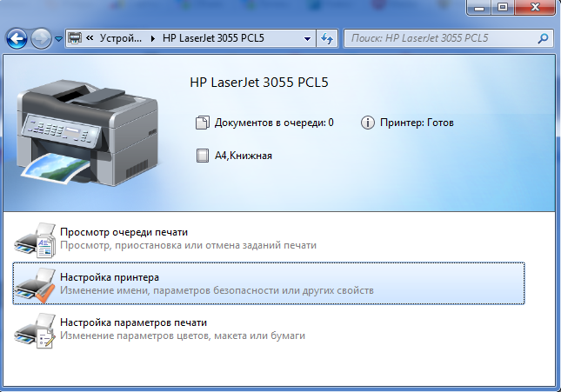
Task: Close the printer window
Action: (535, 8)
